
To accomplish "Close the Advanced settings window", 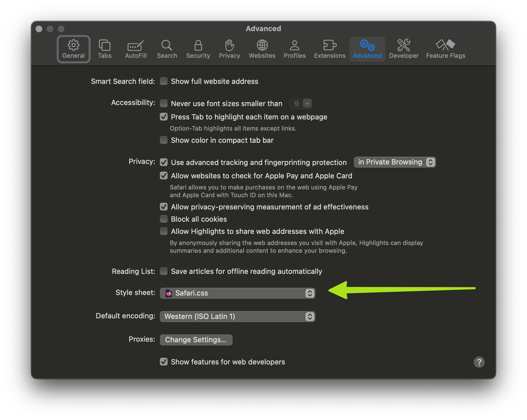I will pyautogui.click(x=39, y=29).
